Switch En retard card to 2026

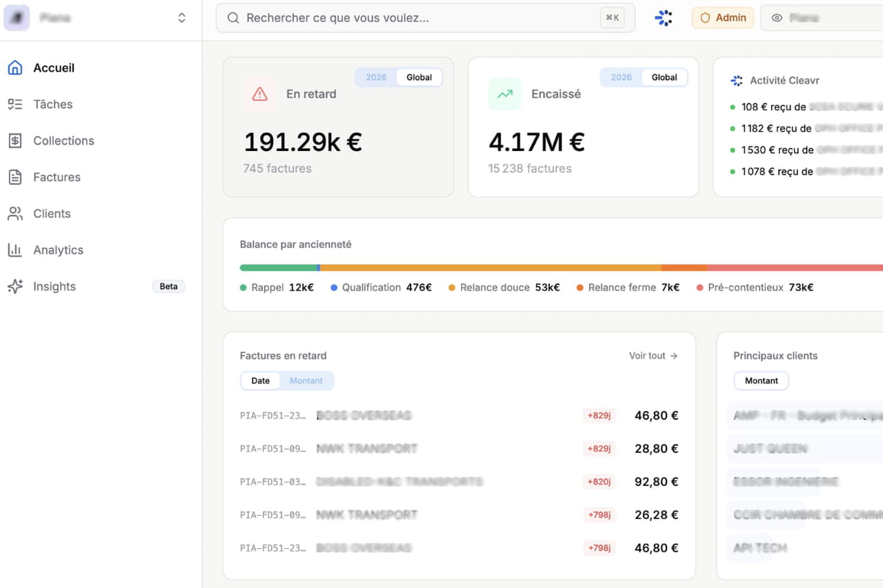[376, 77]
